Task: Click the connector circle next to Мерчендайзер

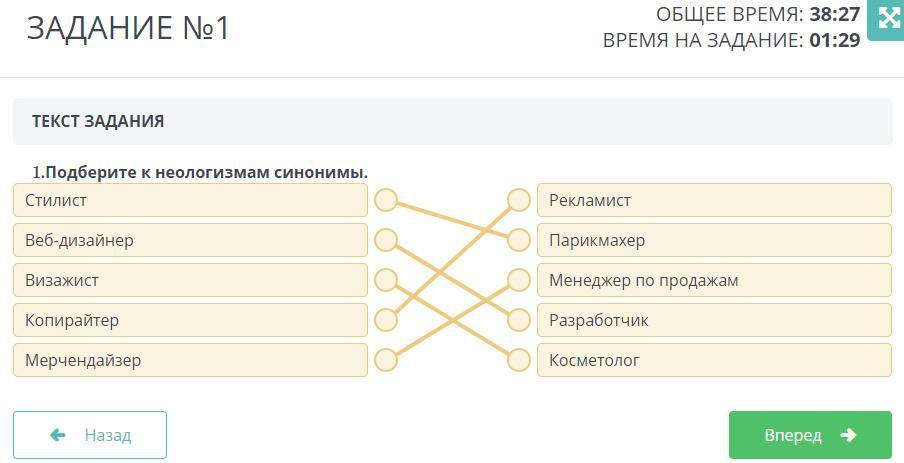Action: [386, 360]
